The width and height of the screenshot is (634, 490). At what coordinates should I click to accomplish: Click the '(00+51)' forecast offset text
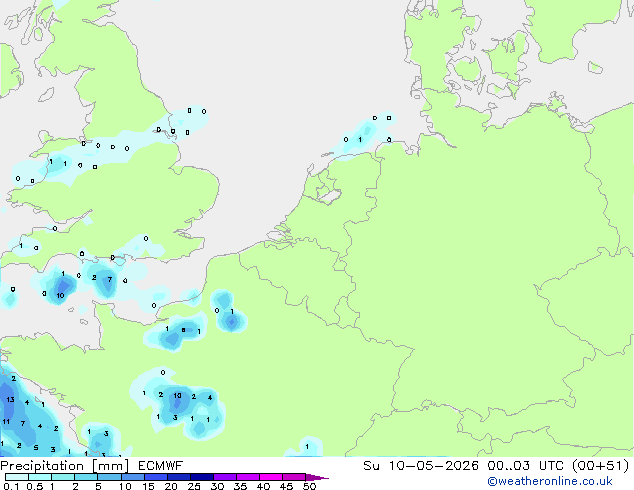[601, 466]
